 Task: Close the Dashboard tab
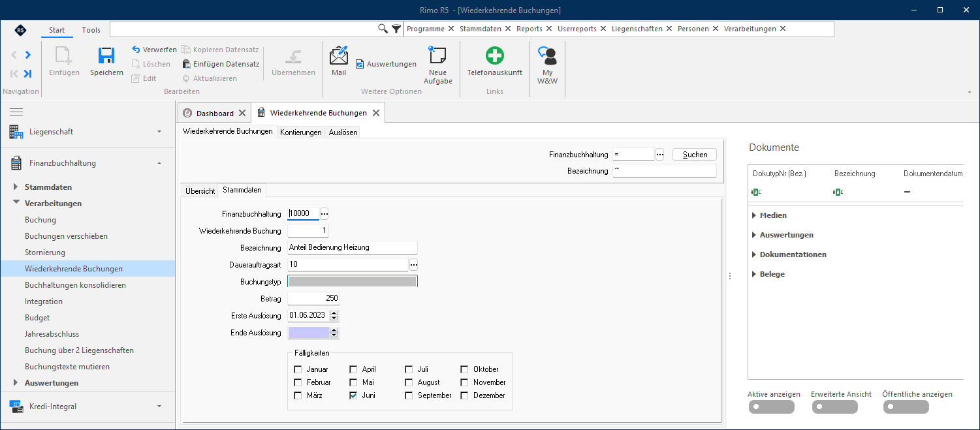(x=242, y=113)
